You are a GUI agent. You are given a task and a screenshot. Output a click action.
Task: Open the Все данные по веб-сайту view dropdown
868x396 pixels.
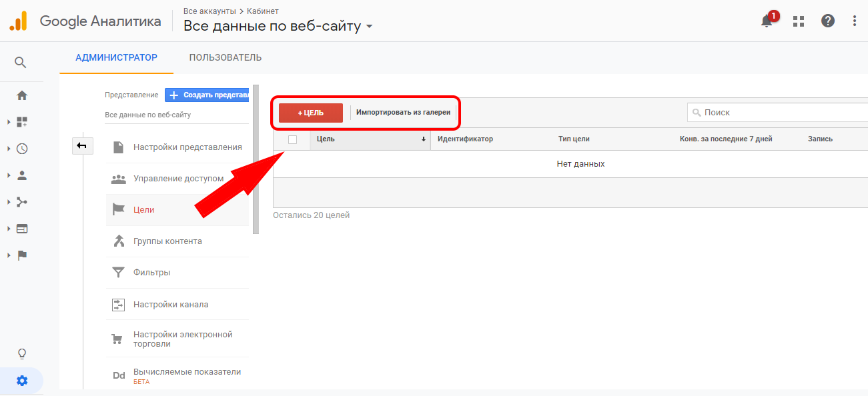tap(278, 26)
